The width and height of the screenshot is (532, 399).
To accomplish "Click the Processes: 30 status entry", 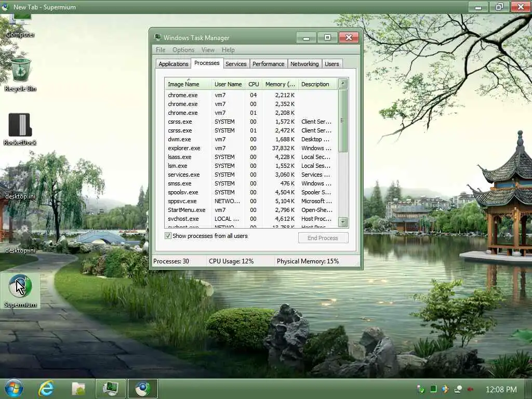I will tap(171, 261).
